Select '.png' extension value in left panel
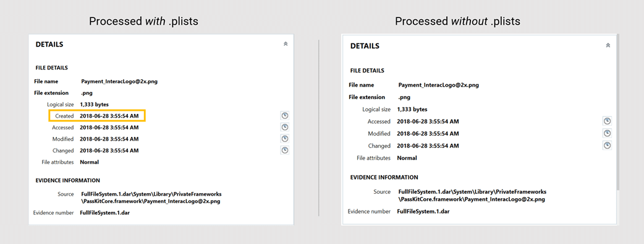Image resolution: width=644 pixels, height=244 pixels. pyautogui.click(x=87, y=93)
